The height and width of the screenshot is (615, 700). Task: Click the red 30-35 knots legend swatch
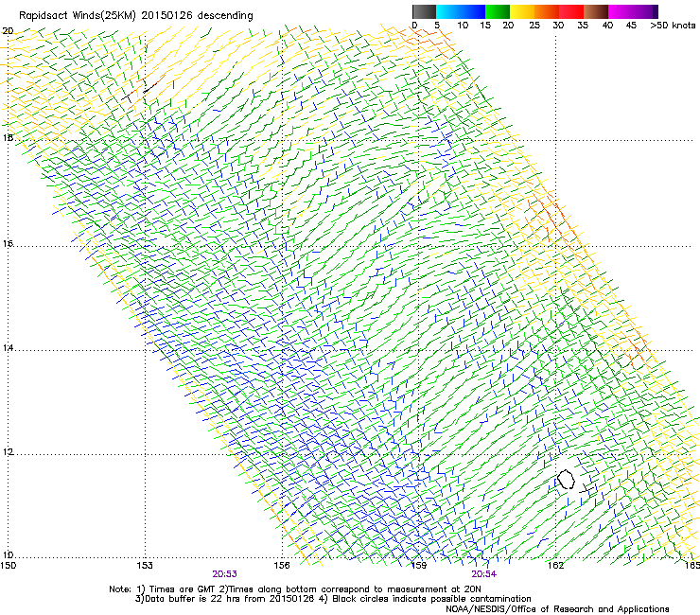coord(571,11)
